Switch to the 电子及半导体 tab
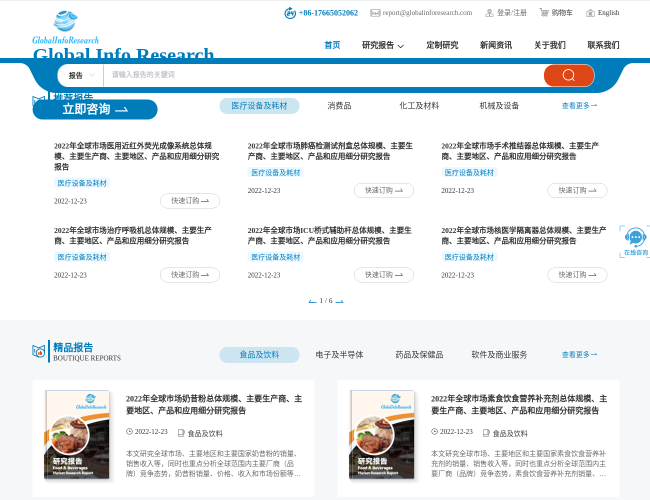The width and height of the screenshot is (650, 500). 339,354
